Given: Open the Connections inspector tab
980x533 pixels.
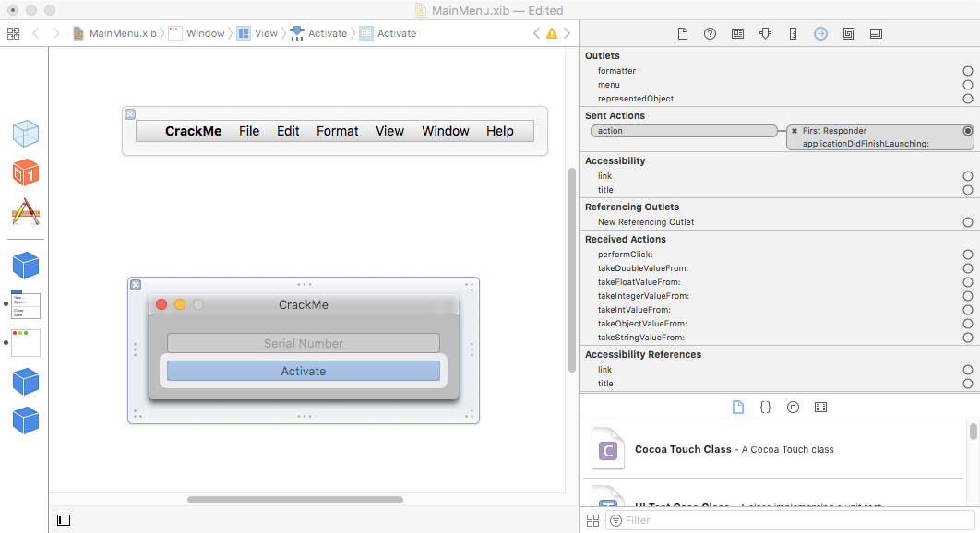Looking at the screenshot, I should (820, 33).
